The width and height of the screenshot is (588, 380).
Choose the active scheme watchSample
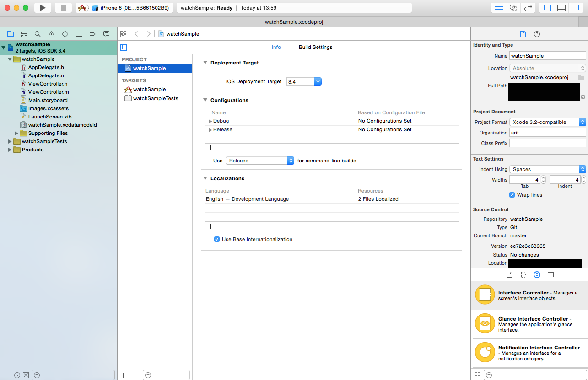[x=81, y=8]
